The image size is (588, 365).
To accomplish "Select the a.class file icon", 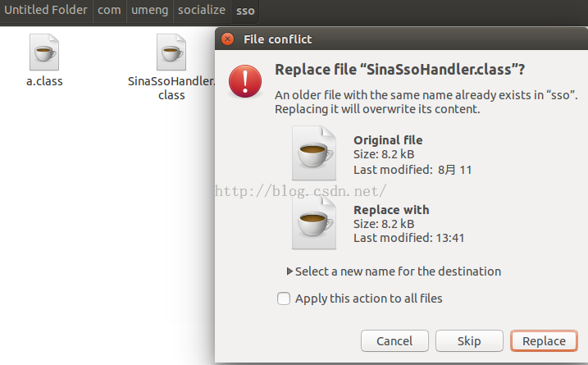I will 44,52.
